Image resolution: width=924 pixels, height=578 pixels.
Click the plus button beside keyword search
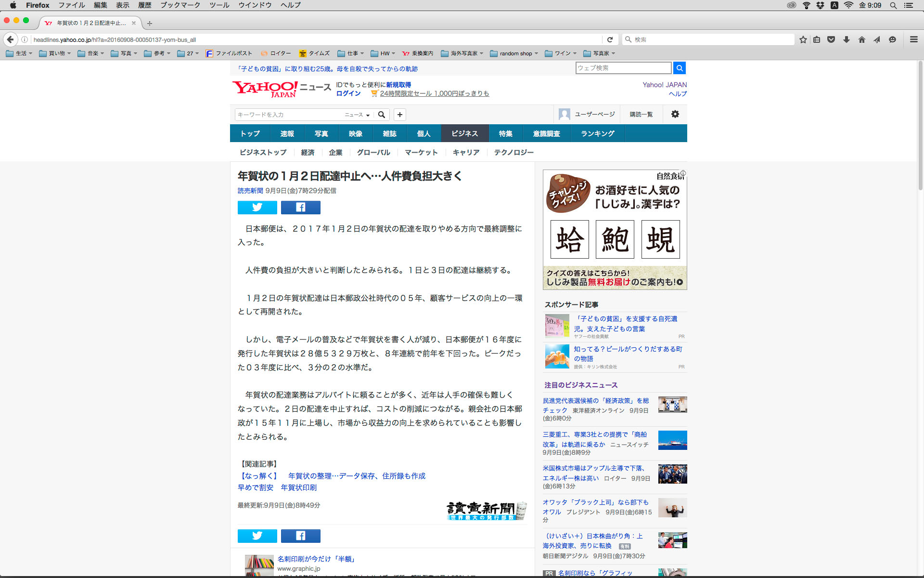click(399, 115)
